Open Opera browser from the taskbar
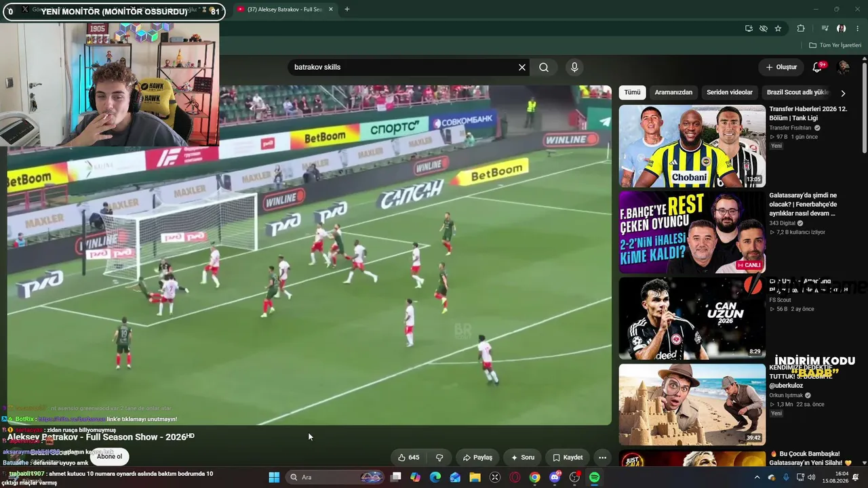868x488 pixels. [x=515, y=477]
